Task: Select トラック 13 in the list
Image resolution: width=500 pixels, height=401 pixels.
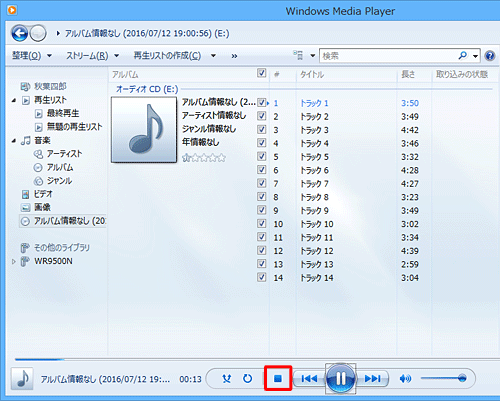Action: click(317, 264)
